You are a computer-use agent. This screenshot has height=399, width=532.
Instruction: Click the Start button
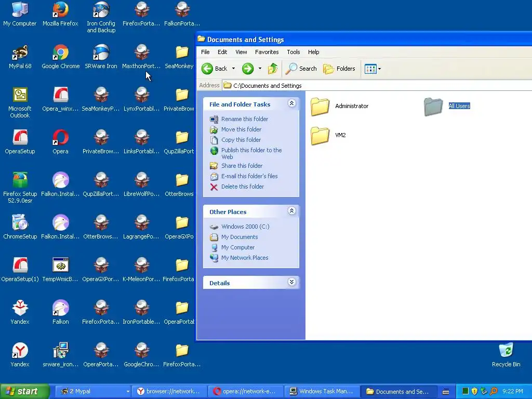tap(24, 392)
